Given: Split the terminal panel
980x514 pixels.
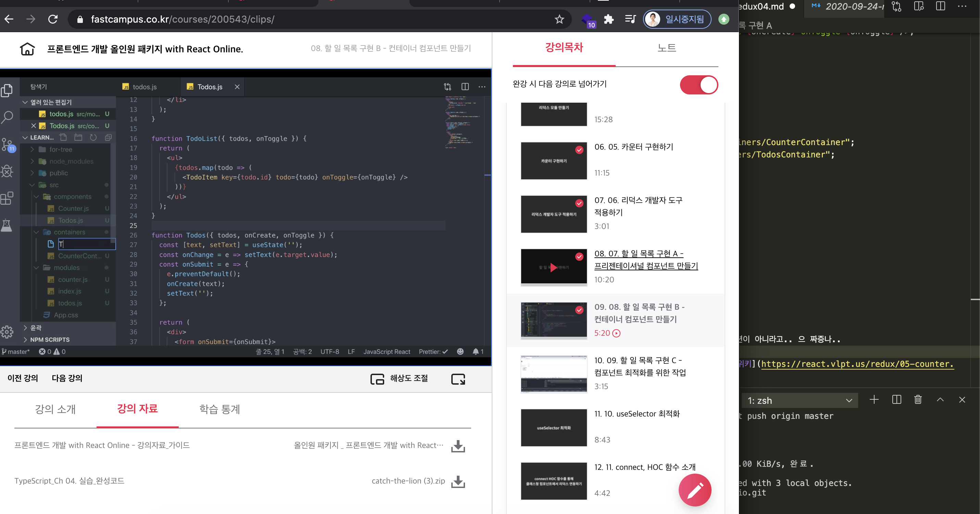Looking at the screenshot, I should pyautogui.click(x=896, y=400).
